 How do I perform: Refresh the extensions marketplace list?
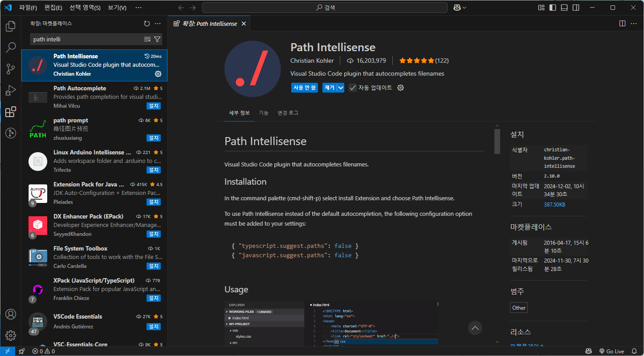pyautogui.click(x=147, y=24)
